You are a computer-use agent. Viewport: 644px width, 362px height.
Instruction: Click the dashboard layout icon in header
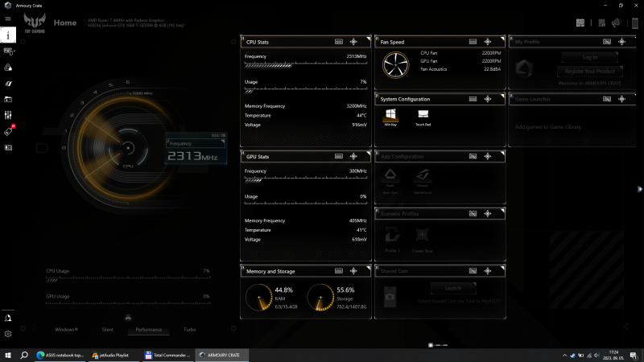point(580,23)
